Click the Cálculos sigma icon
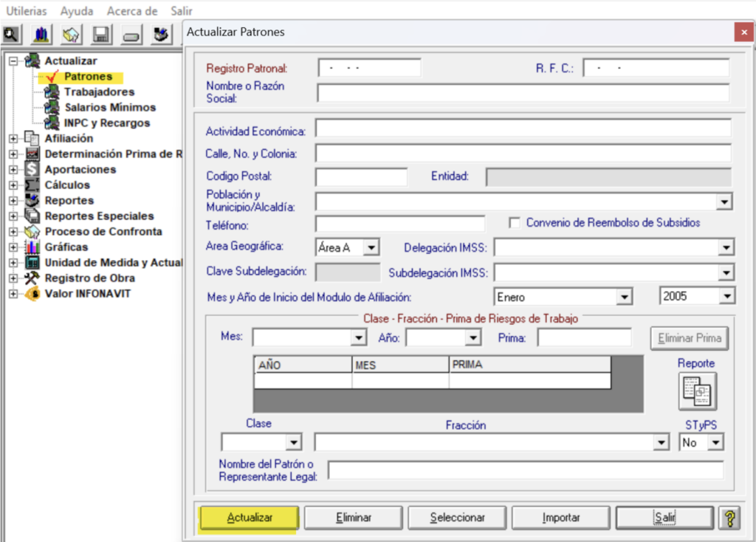Image resolution: width=756 pixels, height=542 pixels. coord(32,185)
